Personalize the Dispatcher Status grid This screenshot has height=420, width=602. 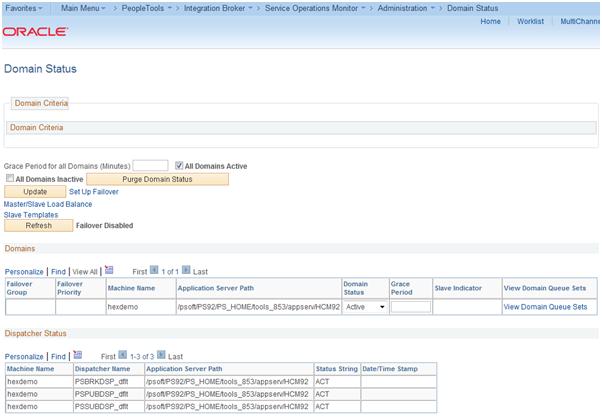pyautogui.click(x=24, y=357)
